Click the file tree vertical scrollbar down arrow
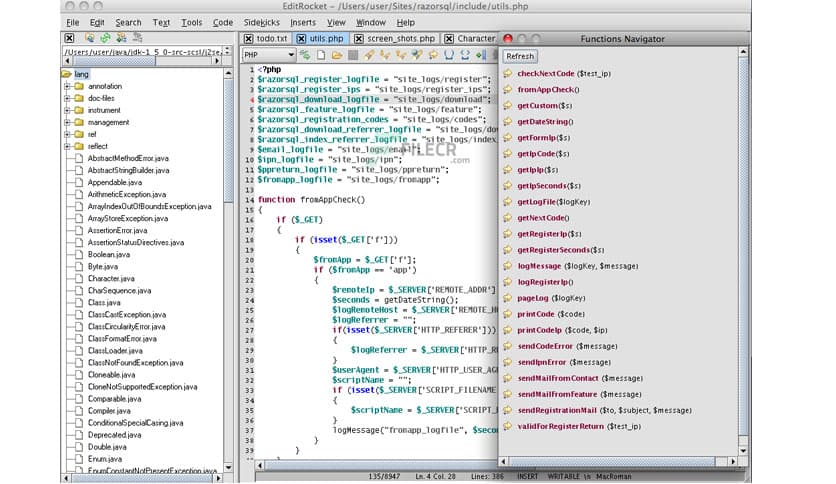This screenshot has width=836, height=484. 228,467
